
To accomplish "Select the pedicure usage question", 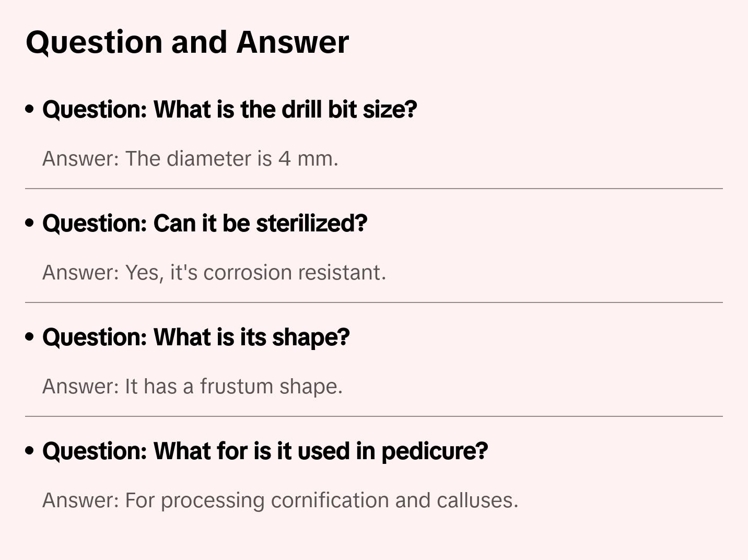I will tap(265, 451).
